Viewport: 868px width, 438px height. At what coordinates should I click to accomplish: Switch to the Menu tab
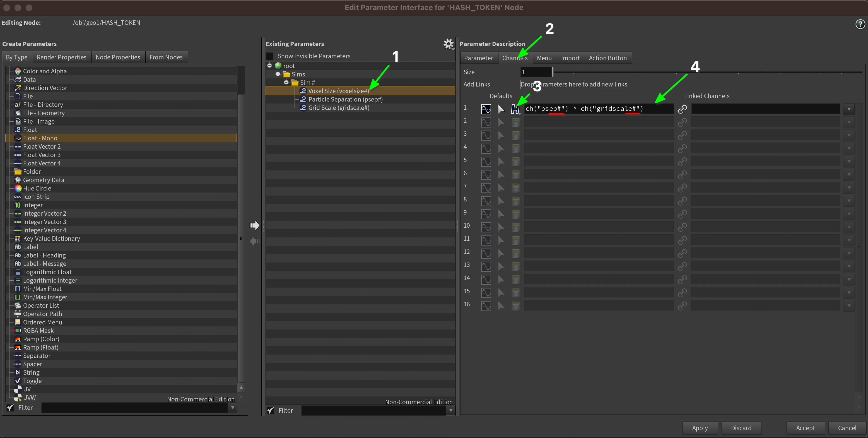[544, 58]
